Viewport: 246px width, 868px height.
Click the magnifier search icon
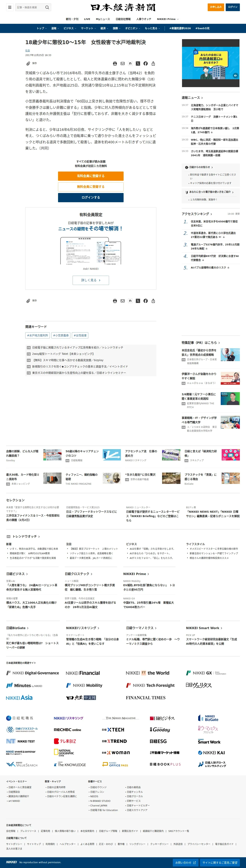[x=47, y=7]
